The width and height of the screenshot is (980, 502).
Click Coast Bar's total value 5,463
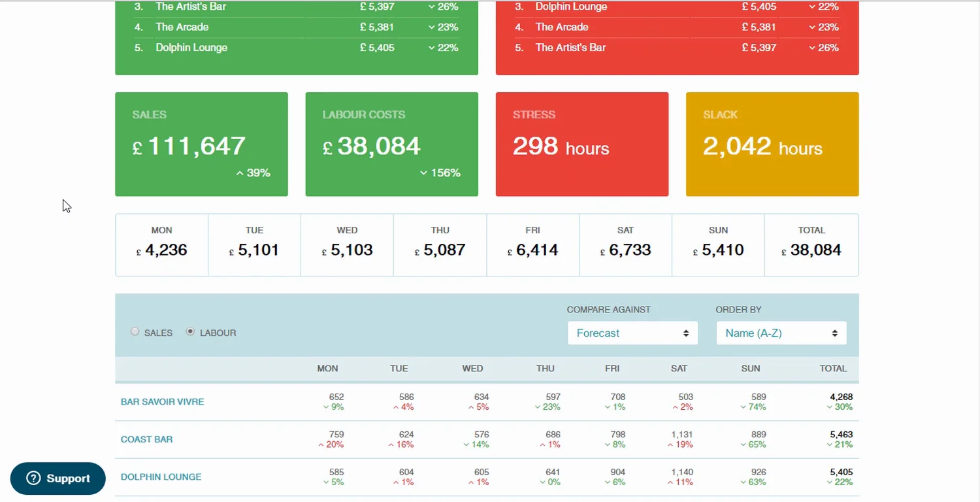tap(841, 435)
